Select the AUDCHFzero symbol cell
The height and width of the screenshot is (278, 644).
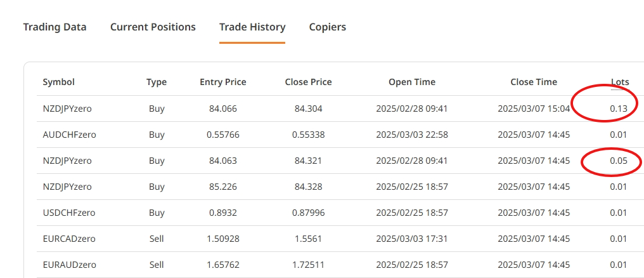pos(69,135)
